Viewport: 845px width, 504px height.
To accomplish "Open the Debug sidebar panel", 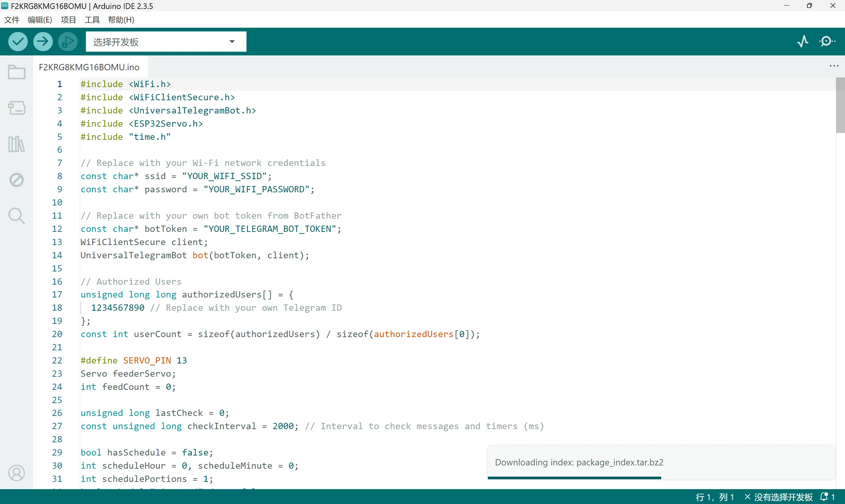I will click(x=16, y=180).
